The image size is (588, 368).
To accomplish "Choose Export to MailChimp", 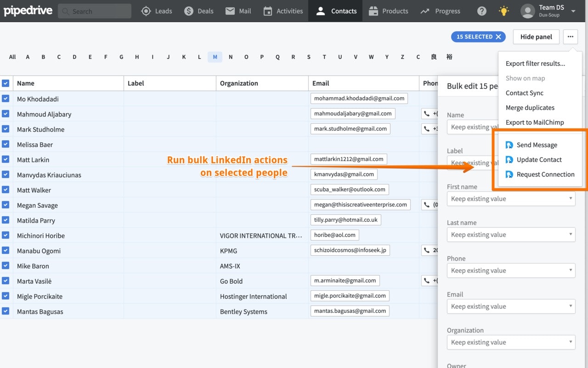I will point(535,122).
